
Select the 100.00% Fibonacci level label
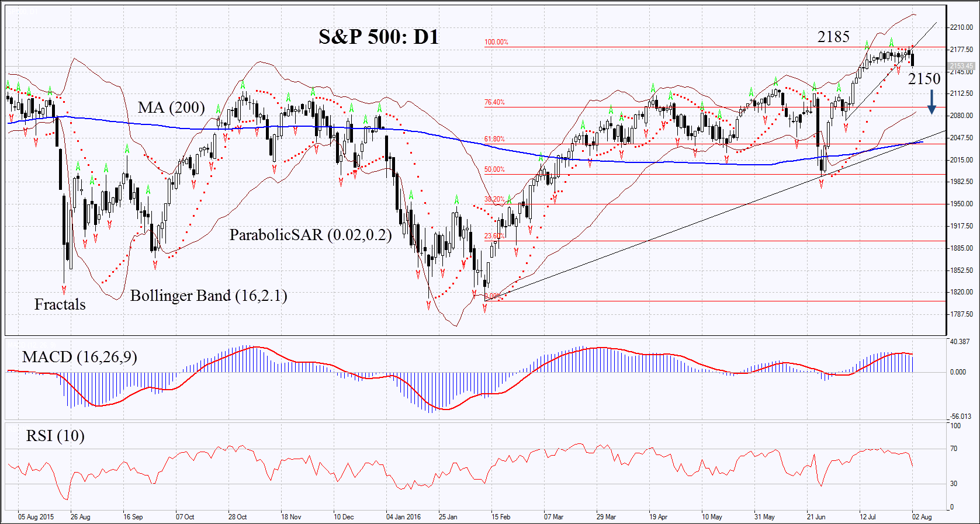pyautogui.click(x=496, y=42)
